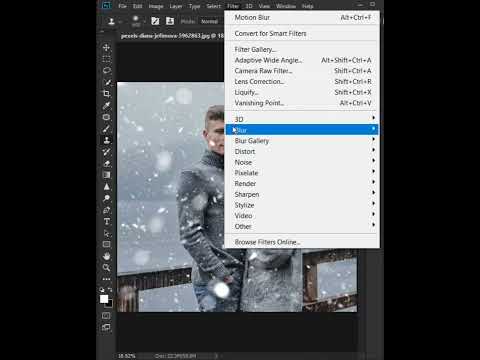Open the Layer menu
Screen dimensions: 480x360
point(176,6)
